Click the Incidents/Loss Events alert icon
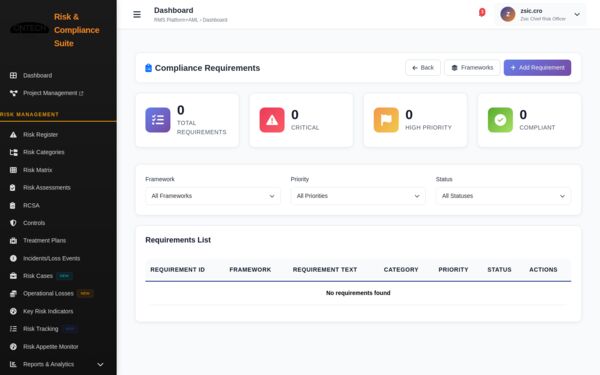Image resolution: width=600 pixels, height=375 pixels. [x=13, y=258]
